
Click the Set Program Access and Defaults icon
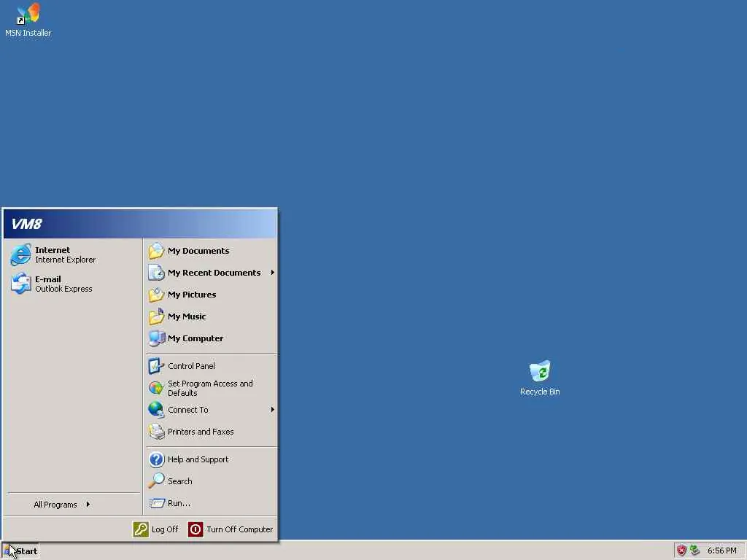coord(156,388)
